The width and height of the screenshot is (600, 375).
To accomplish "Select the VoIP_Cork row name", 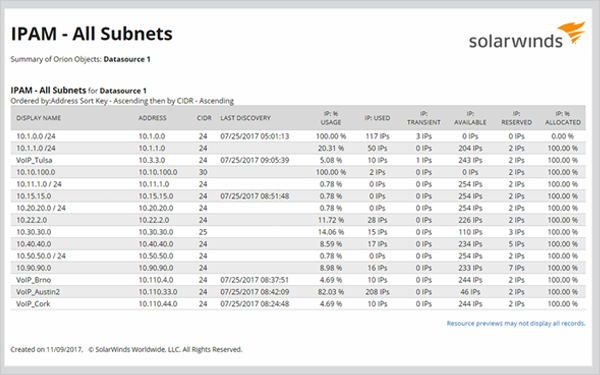I will pos(33,304).
